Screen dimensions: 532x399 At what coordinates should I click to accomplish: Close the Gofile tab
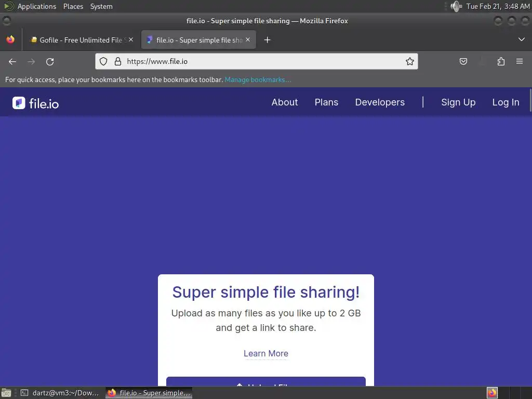click(x=131, y=39)
